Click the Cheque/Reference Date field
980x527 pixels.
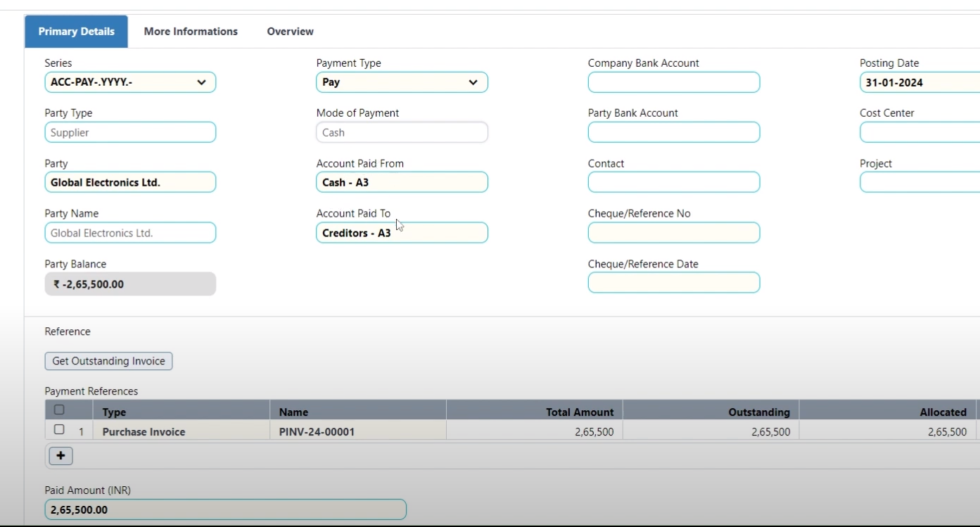(674, 283)
